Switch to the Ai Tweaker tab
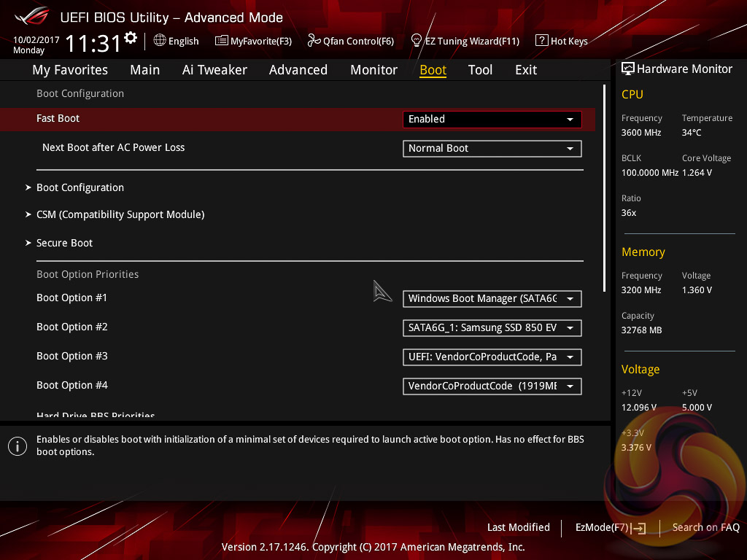Viewport: 747px width, 560px height. tap(214, 70)
